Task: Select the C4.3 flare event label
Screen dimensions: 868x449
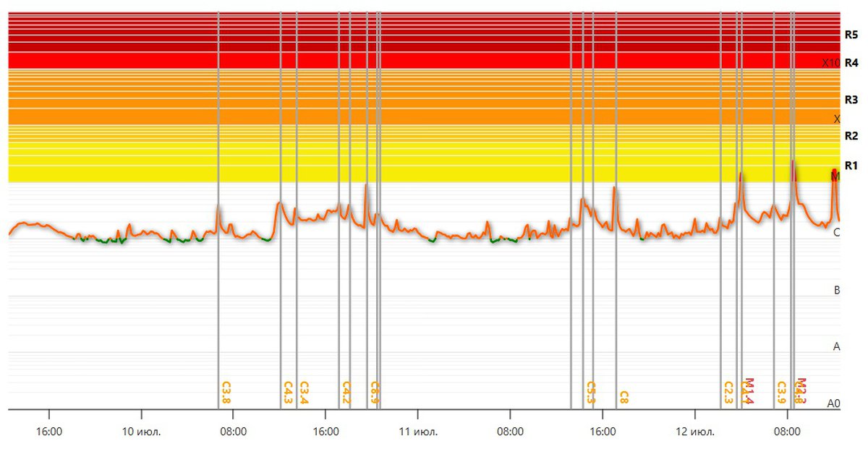Action: pos(288,393)
